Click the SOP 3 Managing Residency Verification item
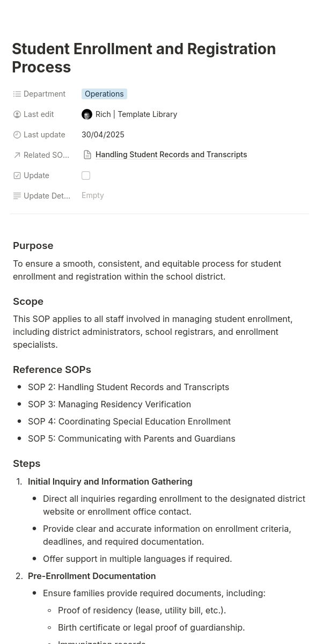Screen dimensions: 322x644 click(x=109, y=404)
